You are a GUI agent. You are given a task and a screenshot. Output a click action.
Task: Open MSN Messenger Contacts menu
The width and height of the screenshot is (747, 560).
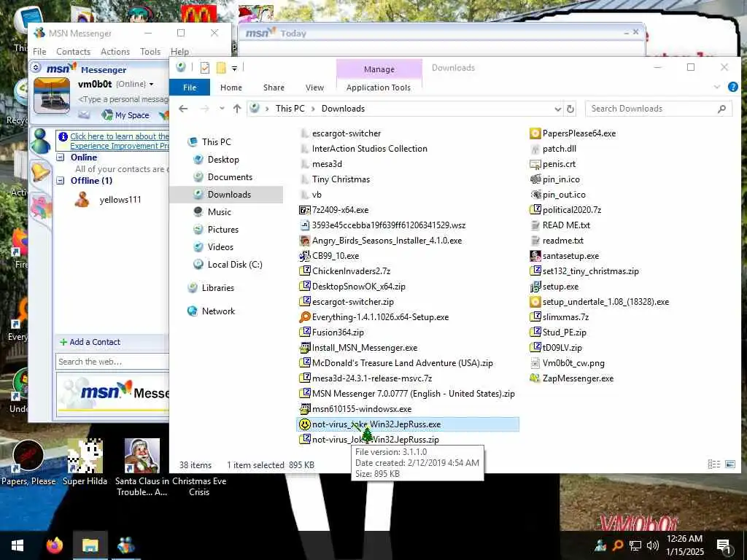pos(74,52)
